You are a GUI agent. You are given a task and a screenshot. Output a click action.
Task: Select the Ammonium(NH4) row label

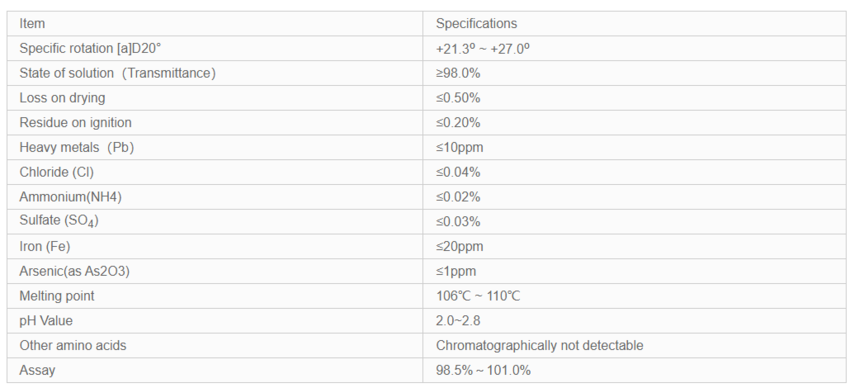pos(70,197)
